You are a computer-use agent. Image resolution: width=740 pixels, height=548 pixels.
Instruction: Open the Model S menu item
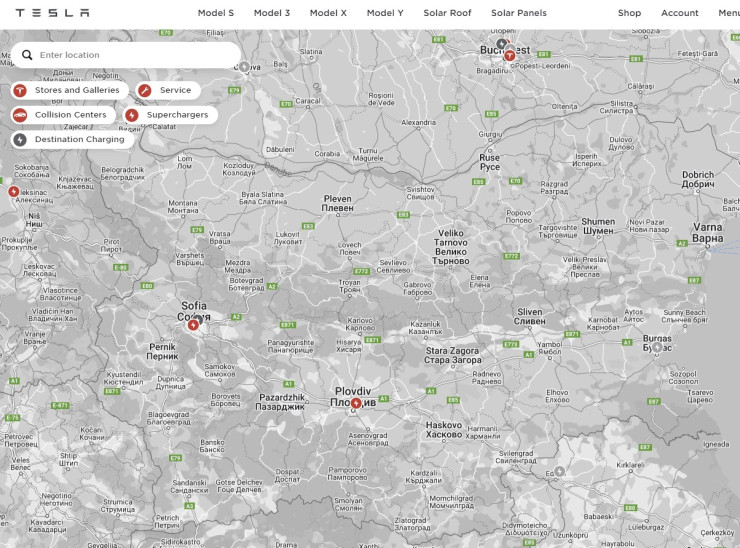pos(216,13)
